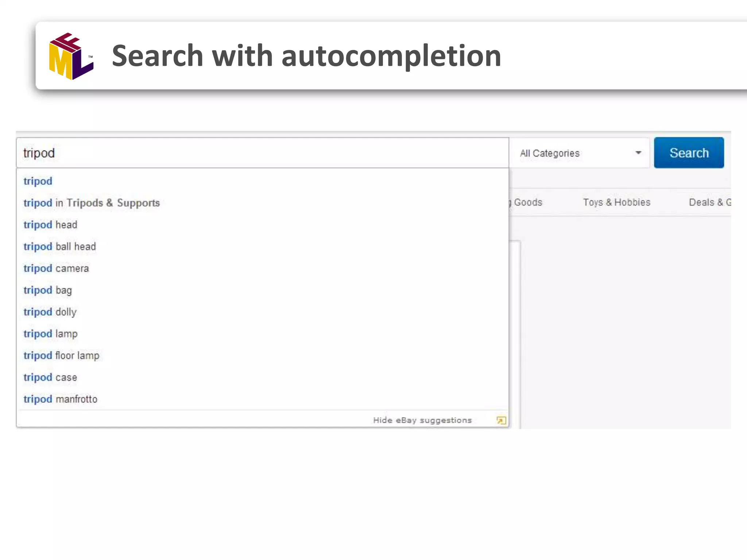This screenshot has height=560, width=747.
Task: Choose the 'tripod camera' suggestion
Action: pos(56,269)
